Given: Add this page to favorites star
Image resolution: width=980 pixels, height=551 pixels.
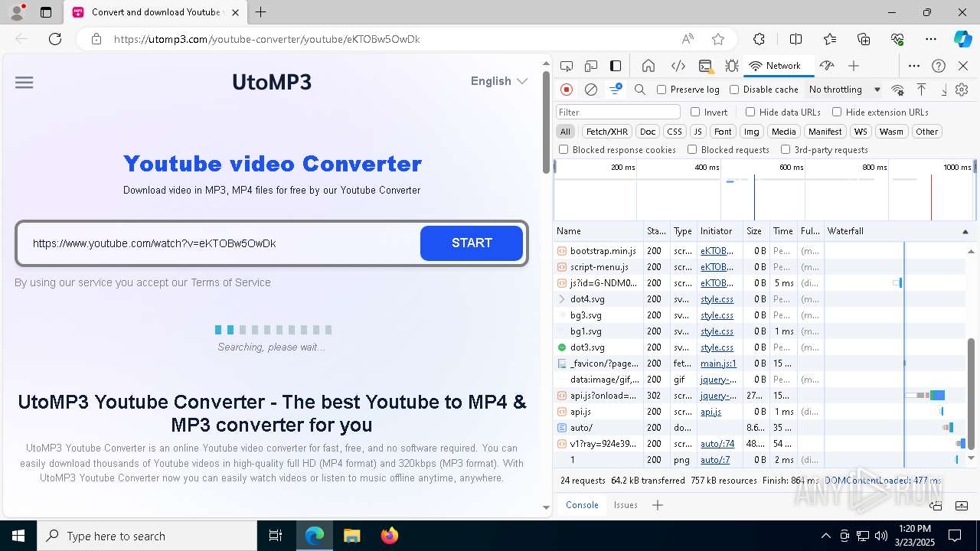Looking at the screenshot, I should point(718,39).
